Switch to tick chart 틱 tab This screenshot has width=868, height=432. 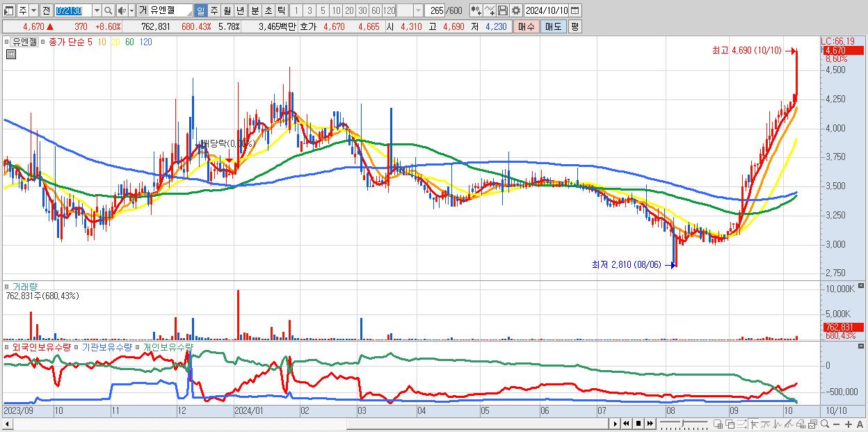[x=281, y=10]
